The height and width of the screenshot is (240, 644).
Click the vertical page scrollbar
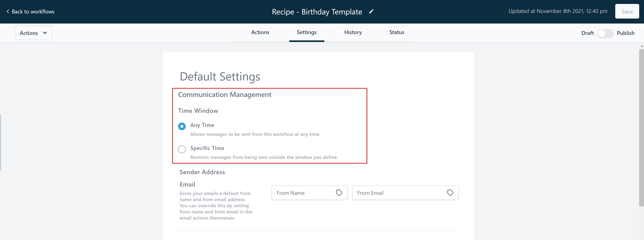click(641, 128)
